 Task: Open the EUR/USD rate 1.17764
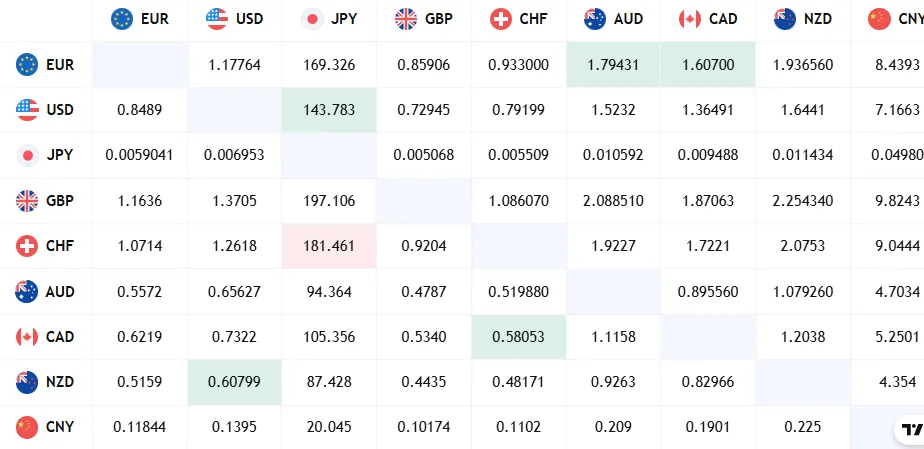tap(234, 65)
